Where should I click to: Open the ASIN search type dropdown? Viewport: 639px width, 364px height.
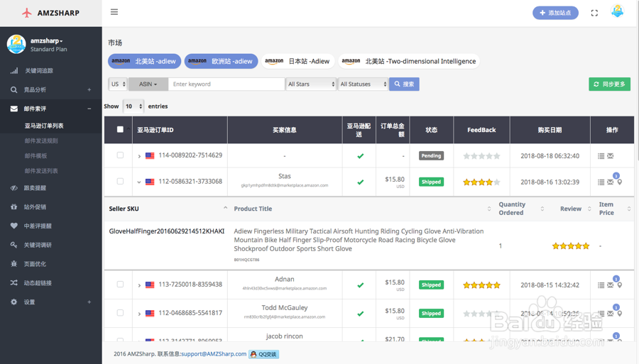pos(148,84)
